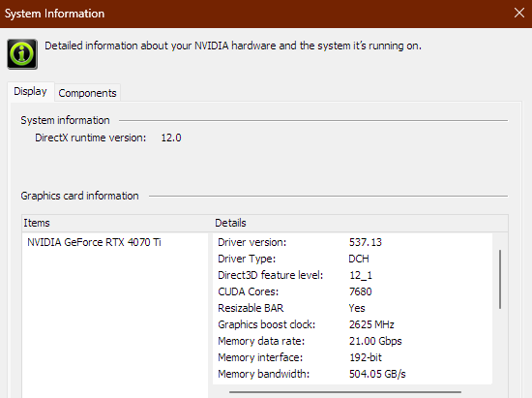Click the Memory interface label
The image size is (532, 398).
tap(260, 357)
